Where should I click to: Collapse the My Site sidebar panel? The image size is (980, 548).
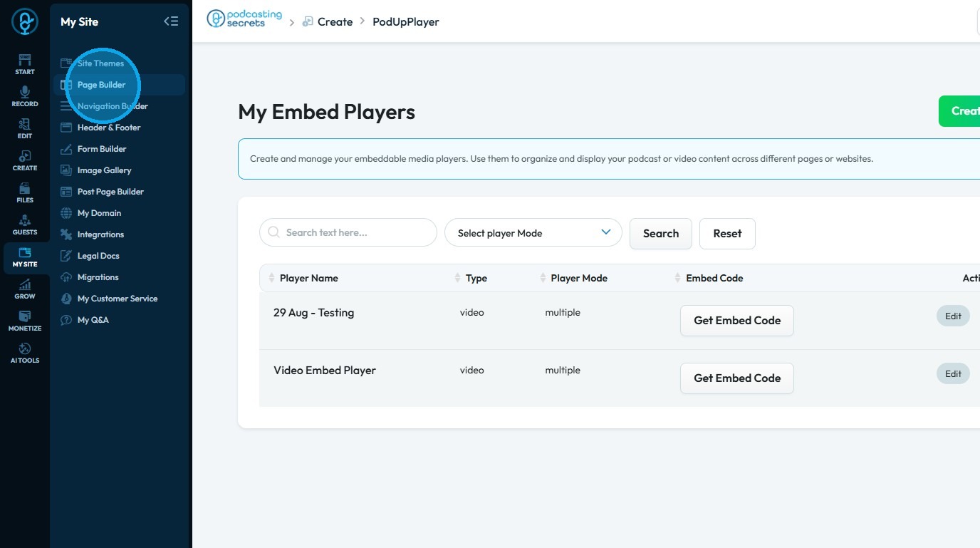[x=171, y=21]
